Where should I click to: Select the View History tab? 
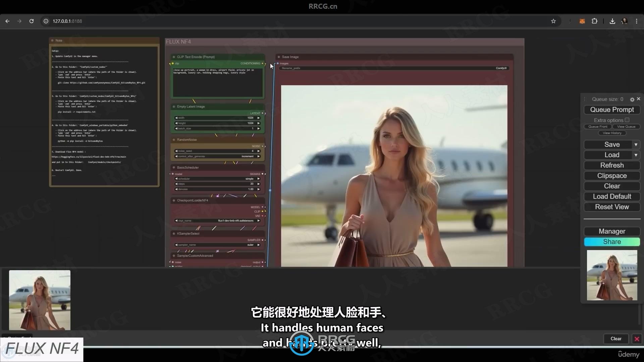pyautogui.click(x=612, y=133)
